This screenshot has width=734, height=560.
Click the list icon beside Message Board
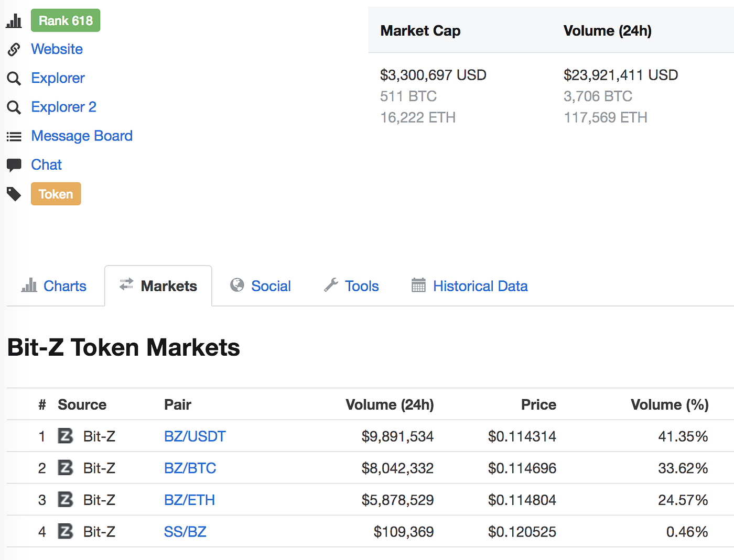14,137
